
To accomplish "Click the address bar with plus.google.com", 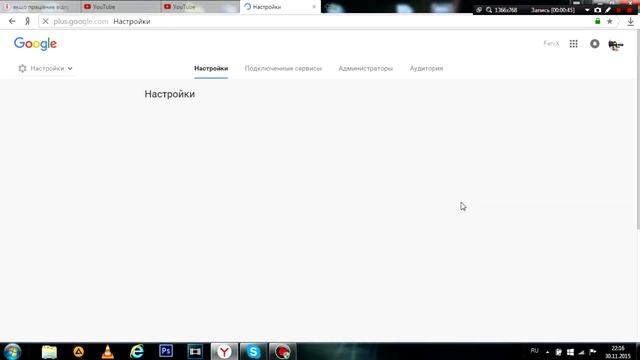I will [x=314, y=21].
